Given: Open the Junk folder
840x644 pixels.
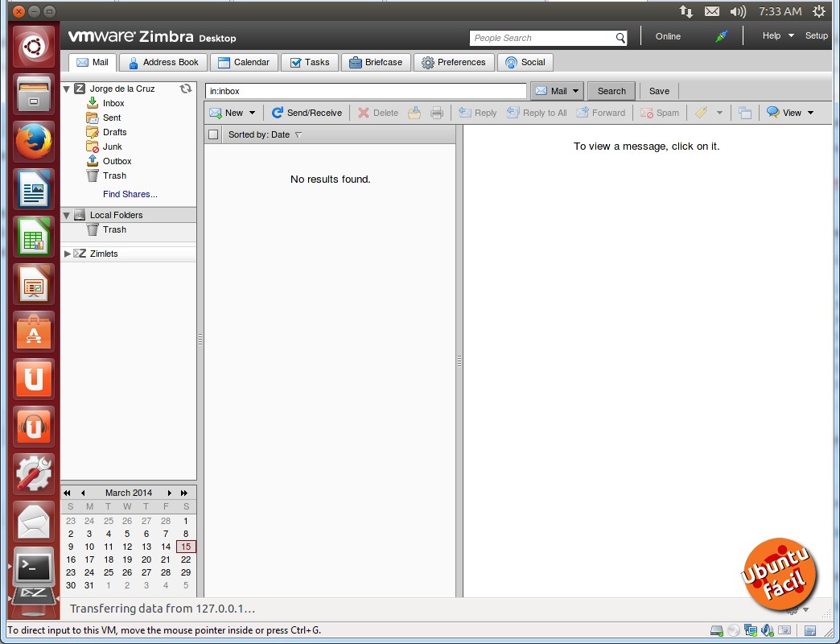Looking at the screenshot, I should click(112, 147).
